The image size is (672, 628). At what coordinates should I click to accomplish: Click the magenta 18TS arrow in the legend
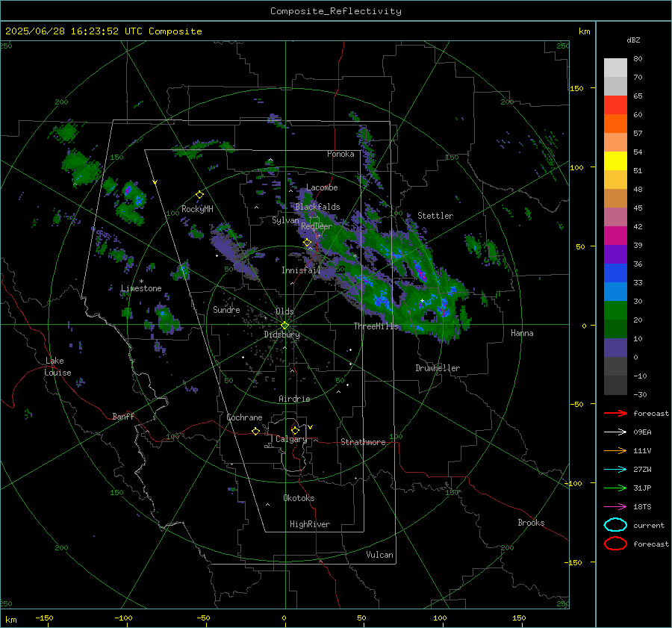pyautogui.click(x=615, y=507)
